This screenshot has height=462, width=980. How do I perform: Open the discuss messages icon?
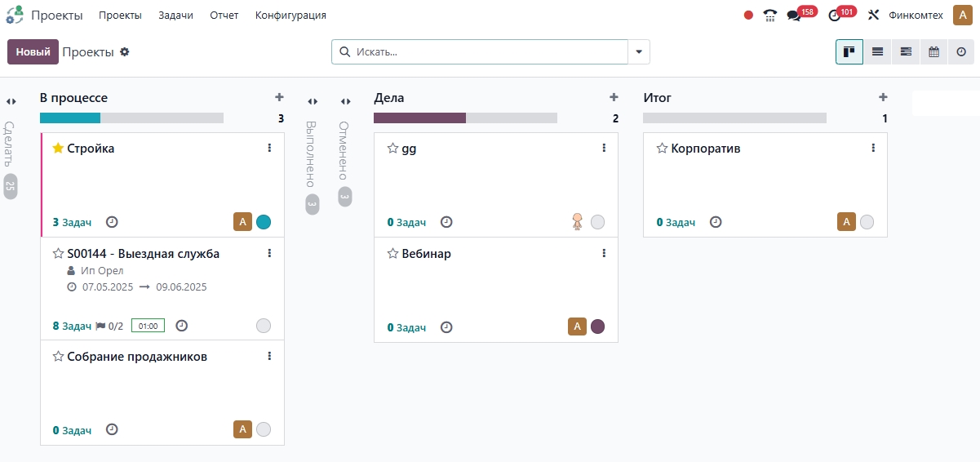[x=793, y=16]
